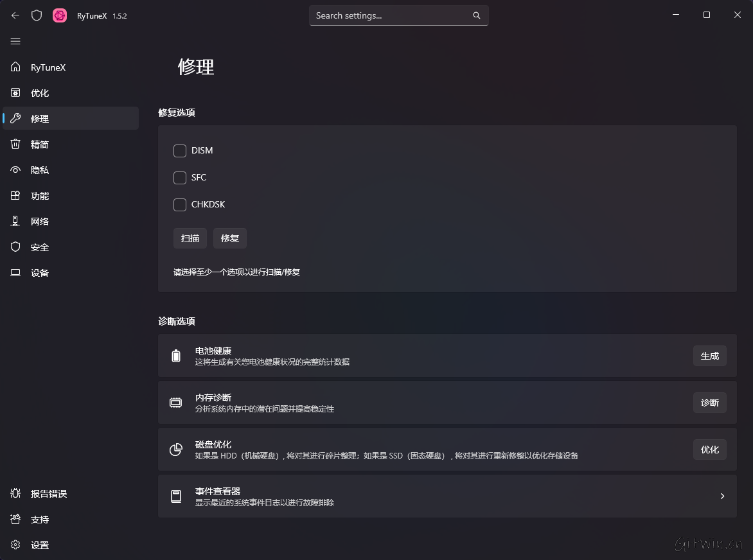Viewport: 753px width, 560px height.
Task: Click the pink RyTuneX app logo
Action: (60, 15)
